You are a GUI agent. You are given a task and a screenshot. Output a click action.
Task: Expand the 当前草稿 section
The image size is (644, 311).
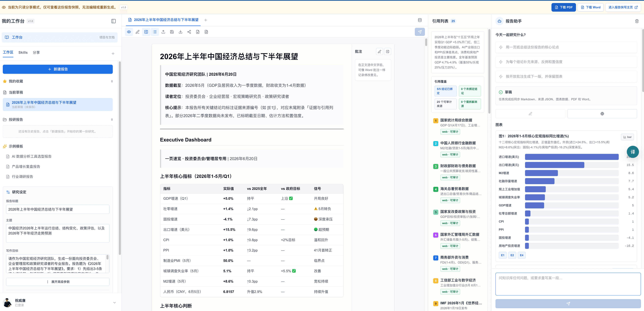(x=58, y=92)
